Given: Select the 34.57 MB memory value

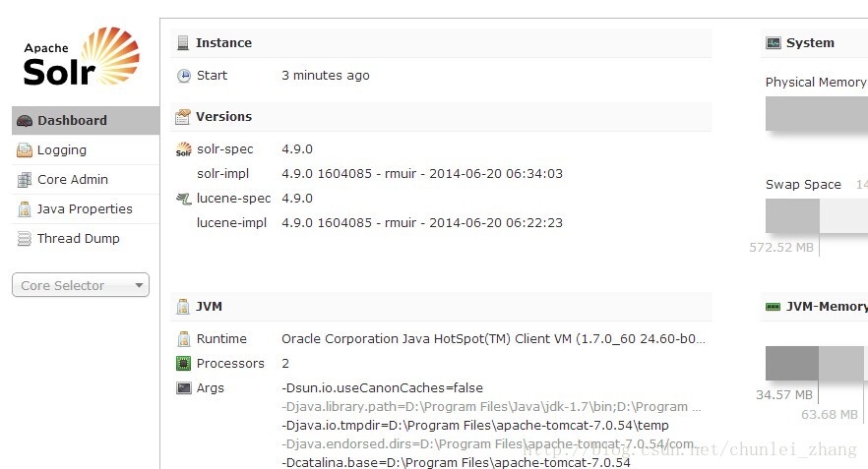Looking at the screenshot, I should [783, 395].
